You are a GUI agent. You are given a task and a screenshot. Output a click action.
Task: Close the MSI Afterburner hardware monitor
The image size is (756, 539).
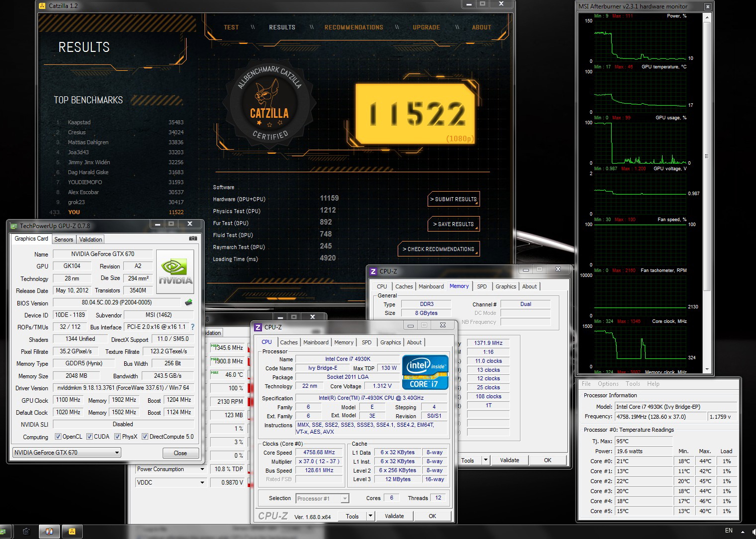[x=707, y=6]
